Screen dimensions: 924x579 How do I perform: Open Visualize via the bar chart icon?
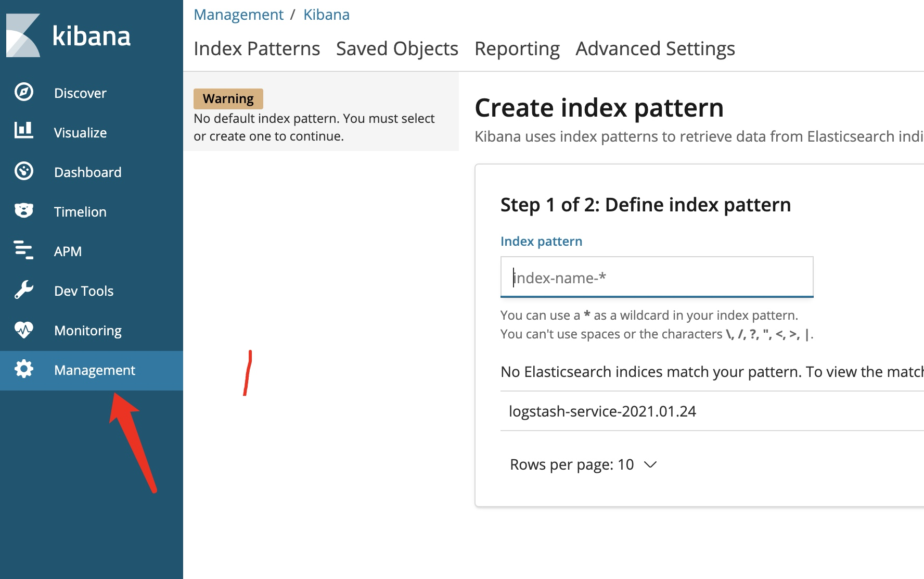tap(23, 131)
